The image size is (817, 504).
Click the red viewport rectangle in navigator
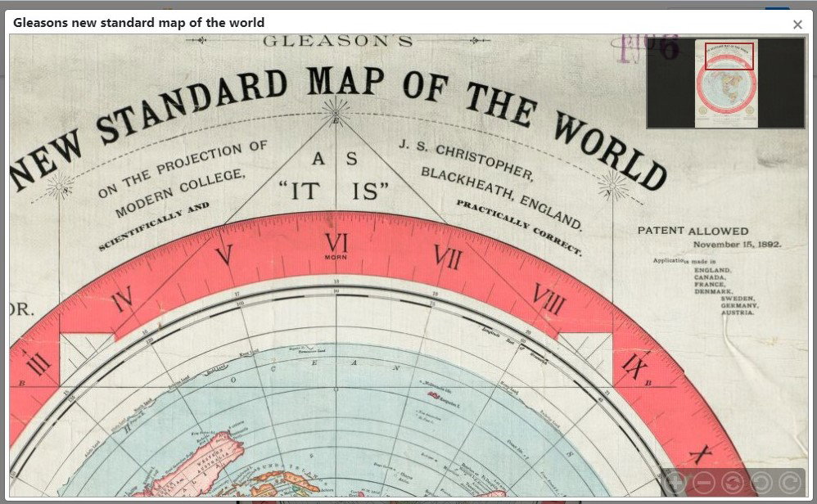pos(729,56)
